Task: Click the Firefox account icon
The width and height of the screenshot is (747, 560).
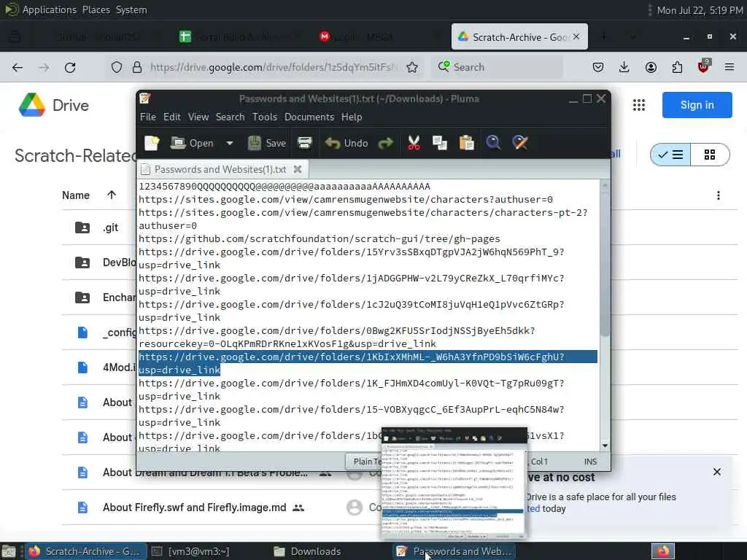Action: (651, 67)
